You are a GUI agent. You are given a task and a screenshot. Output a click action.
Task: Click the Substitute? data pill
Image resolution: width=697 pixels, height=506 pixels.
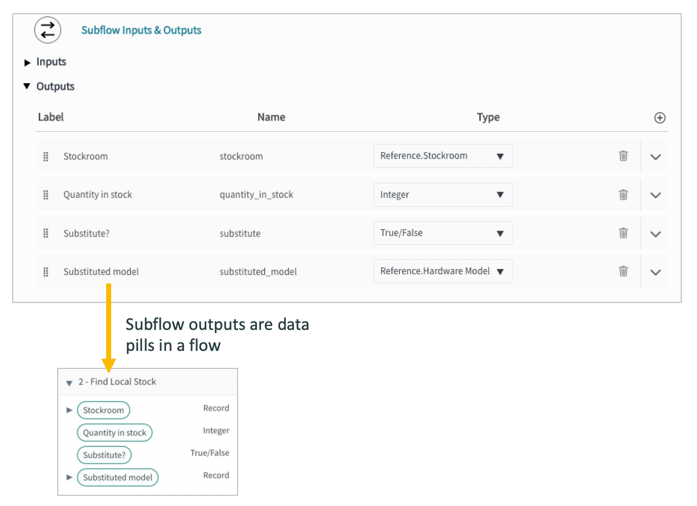click(x=104, y=455)
